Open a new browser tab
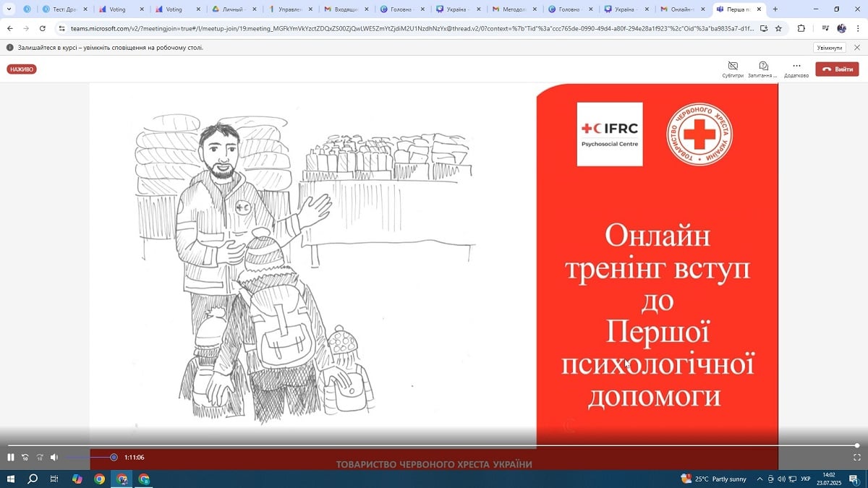This screenshot has width=868, height=488. [775, 9]
